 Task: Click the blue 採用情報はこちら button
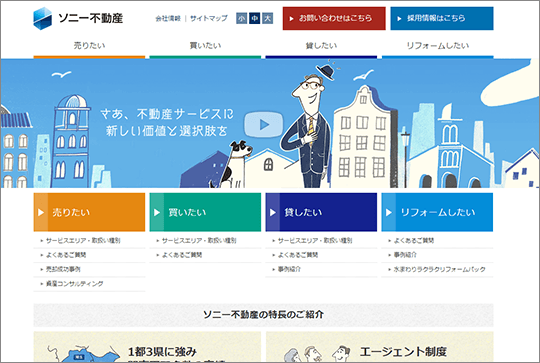(442, 18)
